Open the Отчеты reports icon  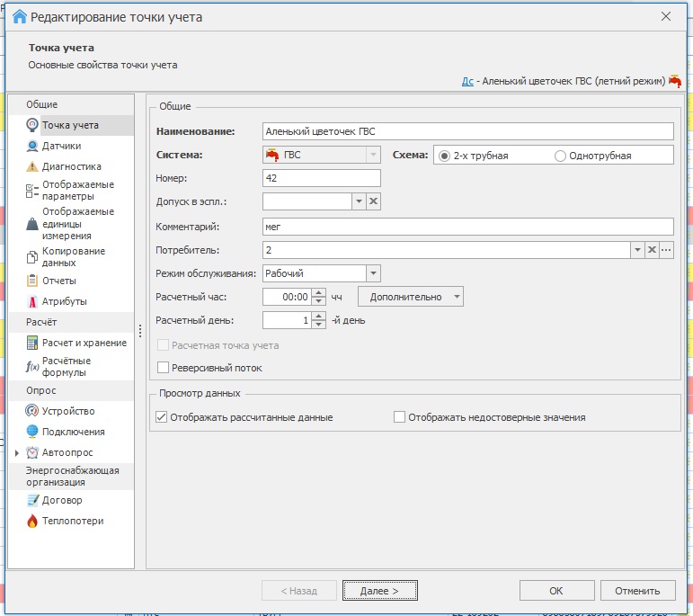point(31,281)
